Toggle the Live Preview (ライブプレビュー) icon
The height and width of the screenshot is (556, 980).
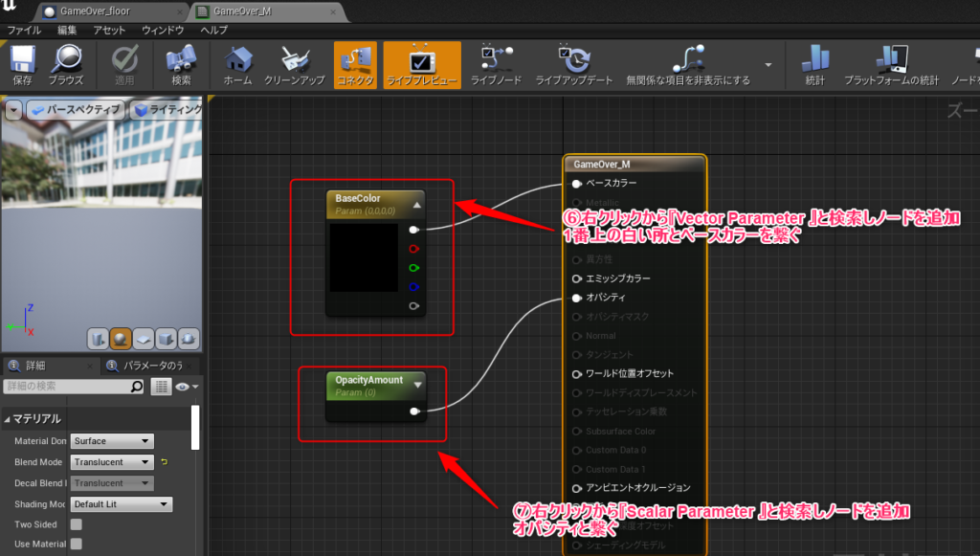(x=421, y=64)
